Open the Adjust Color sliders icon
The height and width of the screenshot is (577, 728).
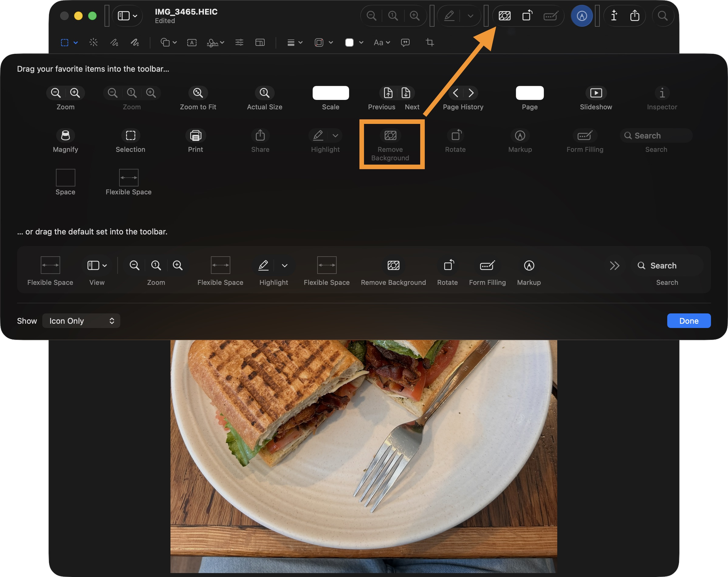click(x=239, y=42)
